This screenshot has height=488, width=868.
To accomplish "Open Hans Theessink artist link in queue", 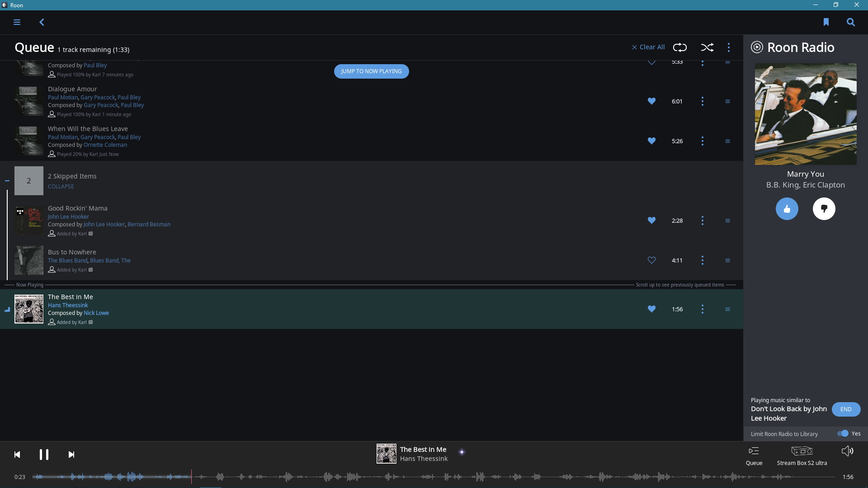I will (68, 305).
